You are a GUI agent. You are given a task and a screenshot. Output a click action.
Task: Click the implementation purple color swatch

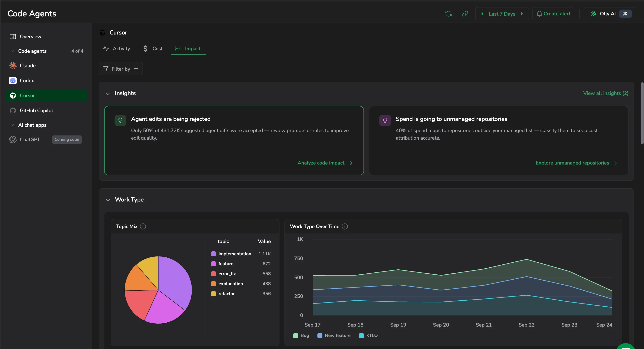pyautogui.click(x=213, y=254)
